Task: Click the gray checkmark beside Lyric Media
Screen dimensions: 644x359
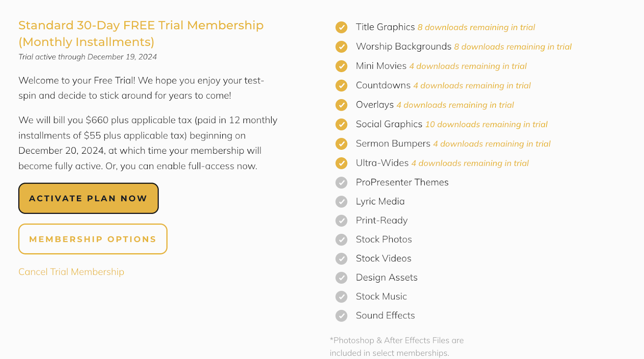Action: (x=341, y=202)
